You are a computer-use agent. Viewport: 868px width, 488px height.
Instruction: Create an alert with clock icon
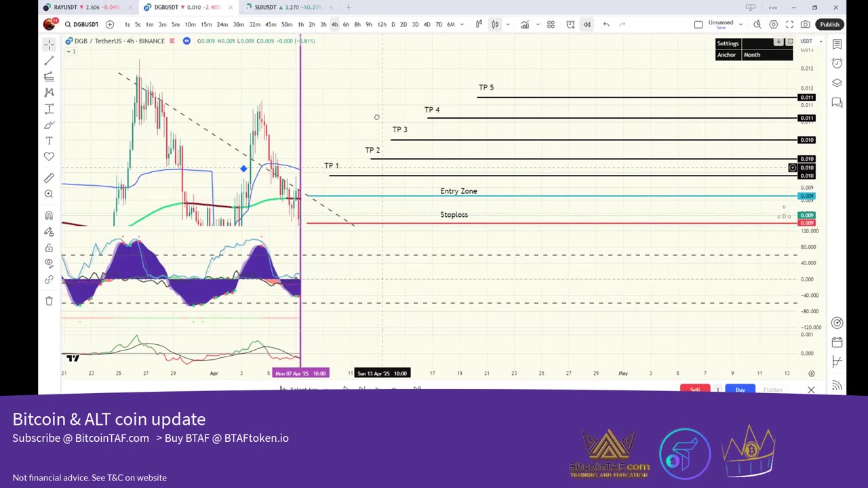(570, 24)
